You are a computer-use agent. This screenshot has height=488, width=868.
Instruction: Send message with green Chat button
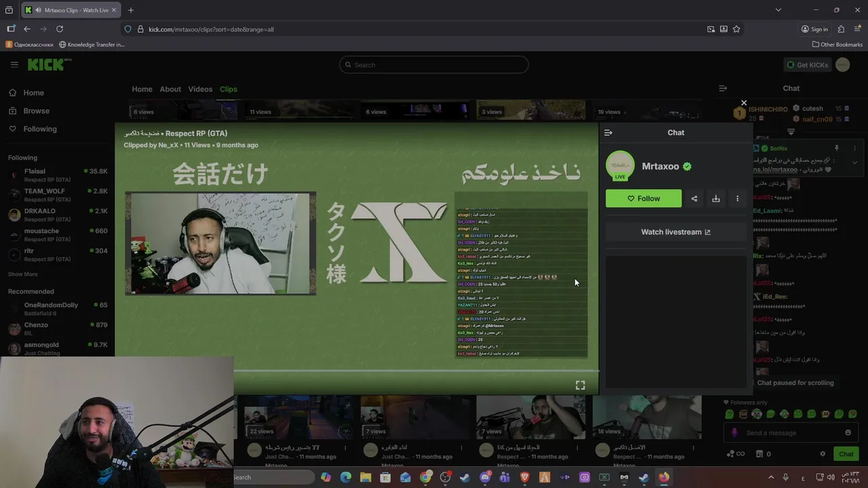(846, 454)
